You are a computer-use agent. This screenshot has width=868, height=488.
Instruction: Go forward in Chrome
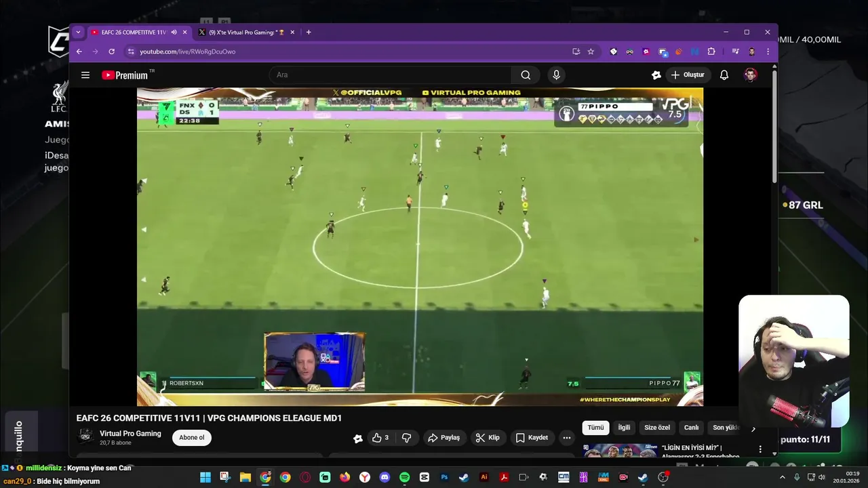pos(95,52)
